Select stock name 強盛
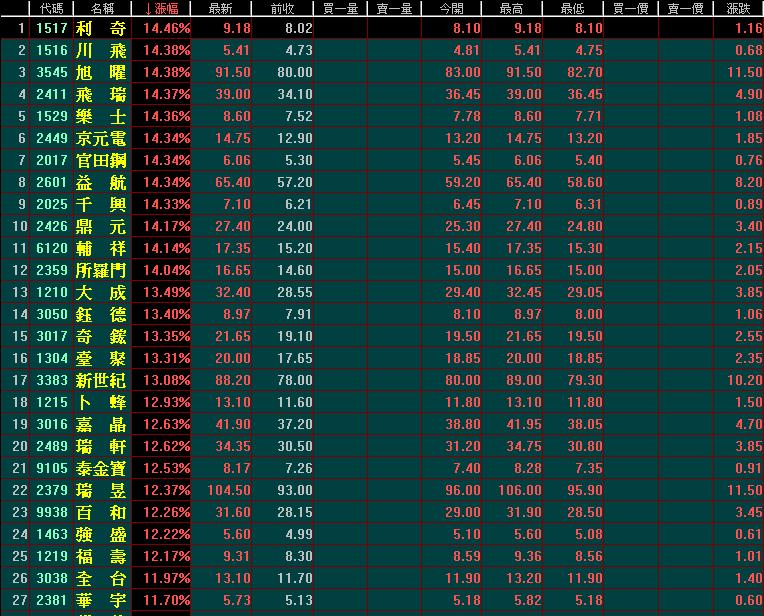This screenshot has width=764, height=616. pos(101,534)
